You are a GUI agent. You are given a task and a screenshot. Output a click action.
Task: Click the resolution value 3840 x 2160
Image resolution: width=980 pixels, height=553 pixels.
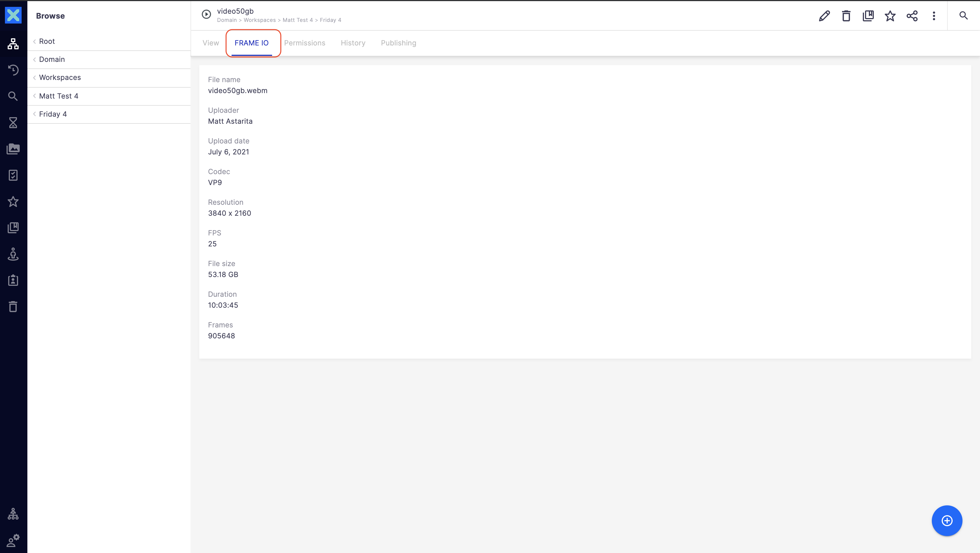tap(229, 213)
